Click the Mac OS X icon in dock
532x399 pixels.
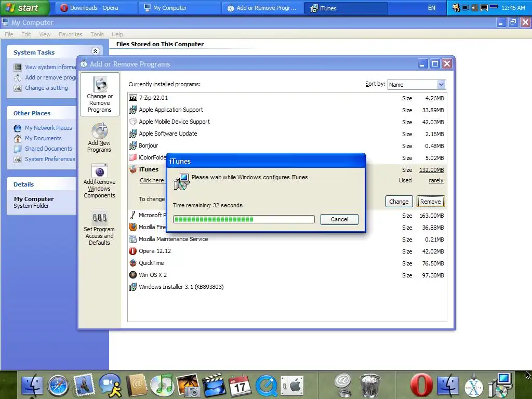click(x=474, y=386)
